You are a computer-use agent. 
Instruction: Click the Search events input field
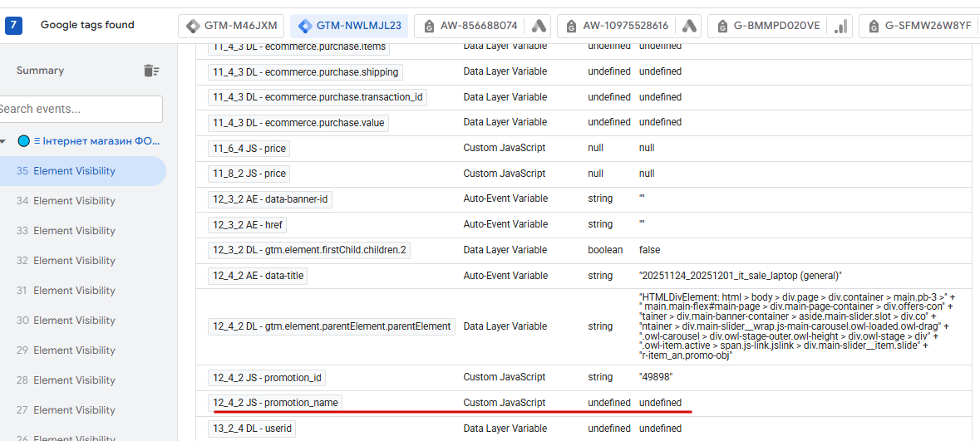(81, 109)
